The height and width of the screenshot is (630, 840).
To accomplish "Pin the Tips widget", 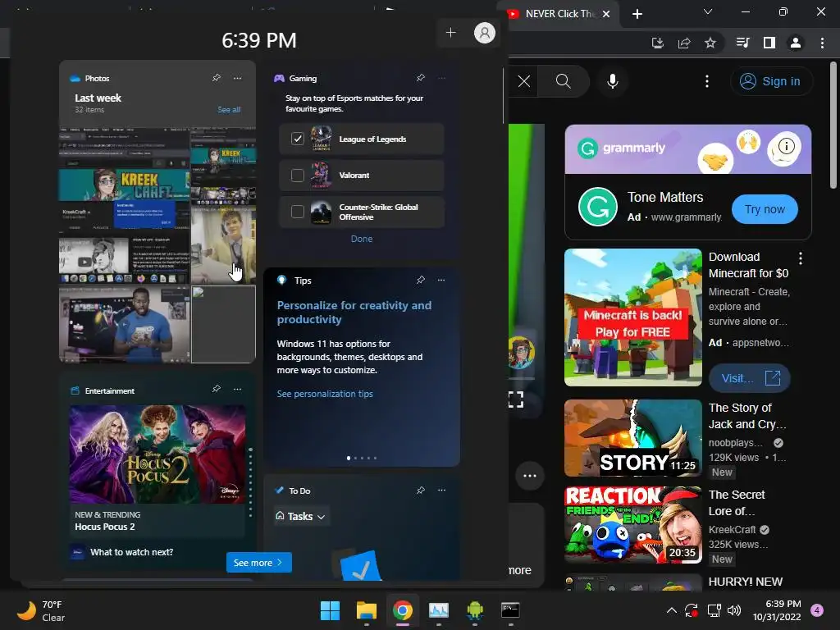I will [x=421, y=281].
